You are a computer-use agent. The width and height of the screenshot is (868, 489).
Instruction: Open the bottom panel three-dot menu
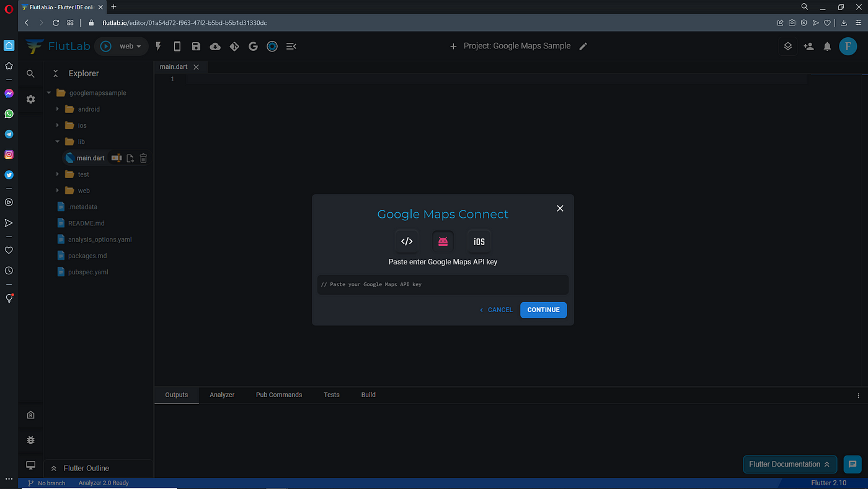859,395
